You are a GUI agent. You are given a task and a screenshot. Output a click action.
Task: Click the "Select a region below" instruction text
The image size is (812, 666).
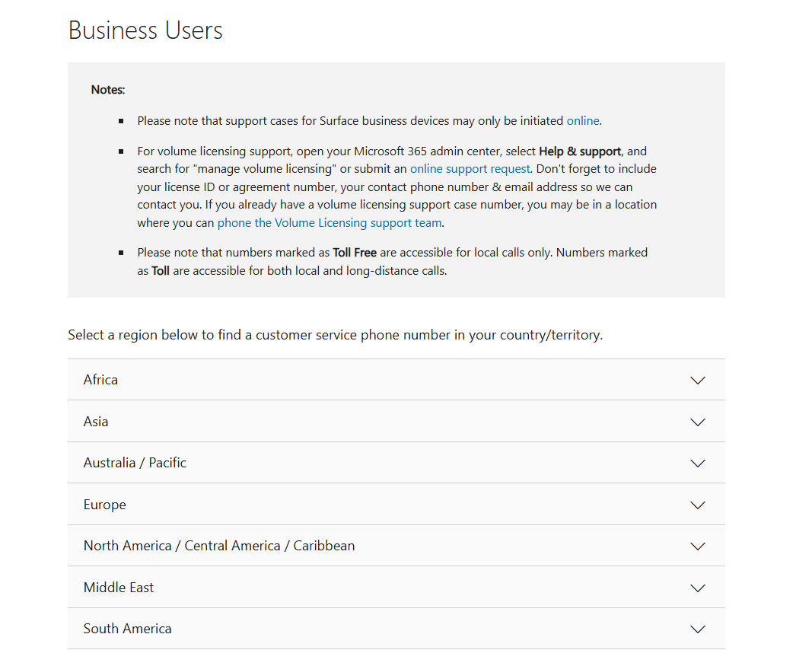pos(335,335)
